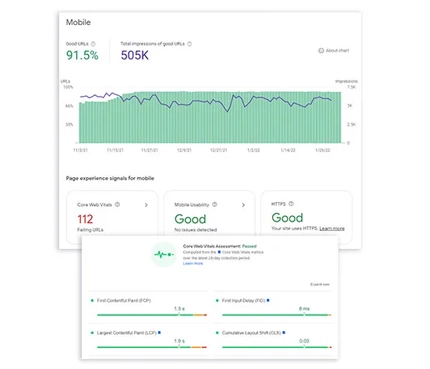The width and height of the screenshot is (430, 369).
Task: Click the 91.5% good URLs value
Action: 82,55
